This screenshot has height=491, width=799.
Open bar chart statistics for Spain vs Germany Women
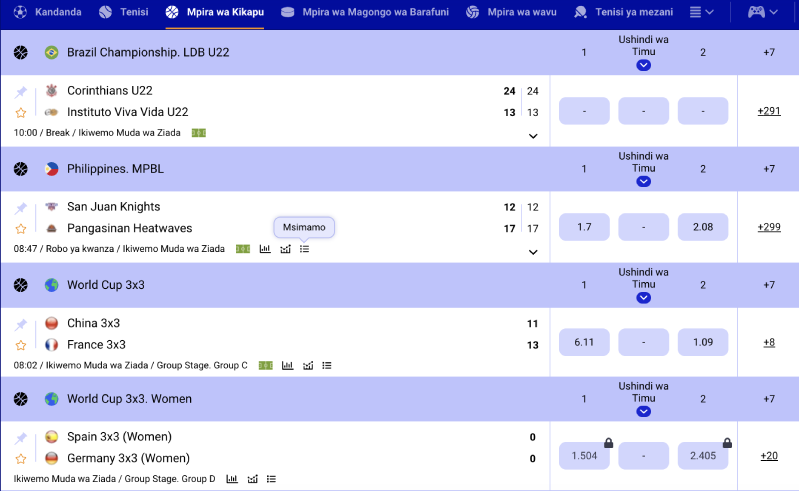tap(232, 479)
